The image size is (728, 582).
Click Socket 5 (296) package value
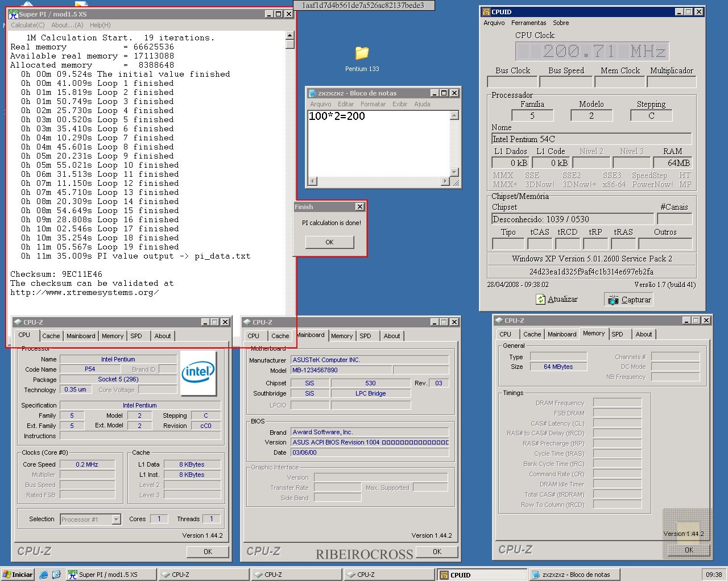118,379
